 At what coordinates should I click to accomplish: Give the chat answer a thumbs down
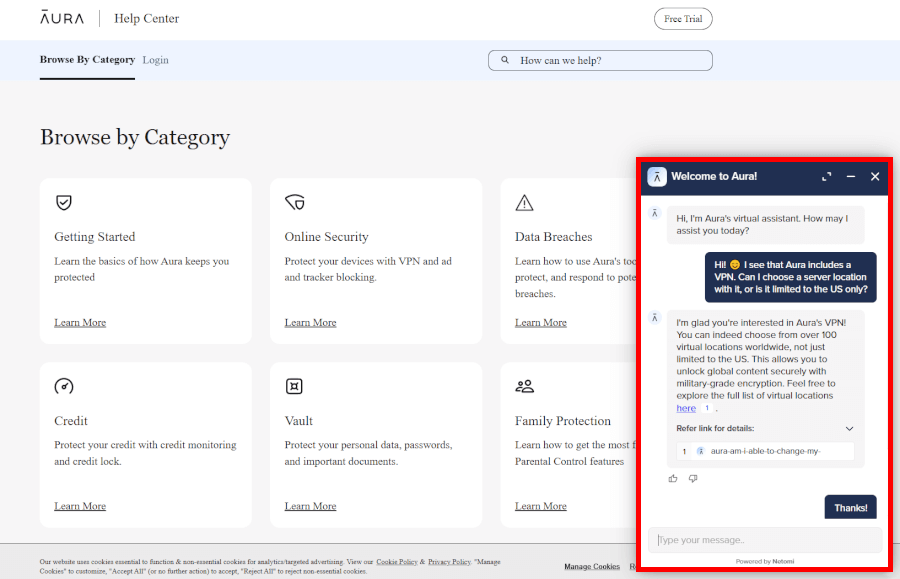[x=693, y=479]
